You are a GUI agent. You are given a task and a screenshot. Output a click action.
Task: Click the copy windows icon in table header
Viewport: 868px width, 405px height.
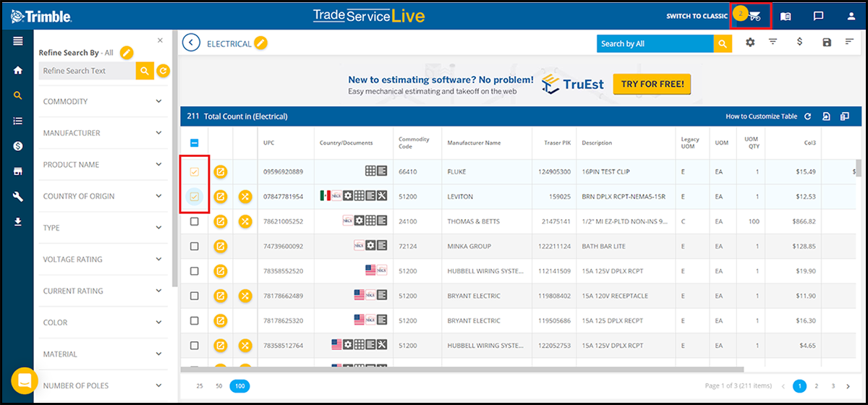point(844,116)
